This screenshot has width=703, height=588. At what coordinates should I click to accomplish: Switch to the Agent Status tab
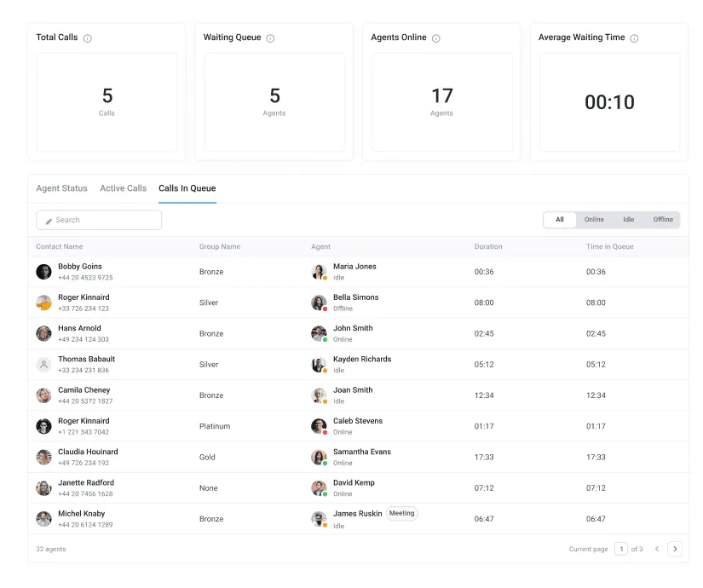[61, 188]
